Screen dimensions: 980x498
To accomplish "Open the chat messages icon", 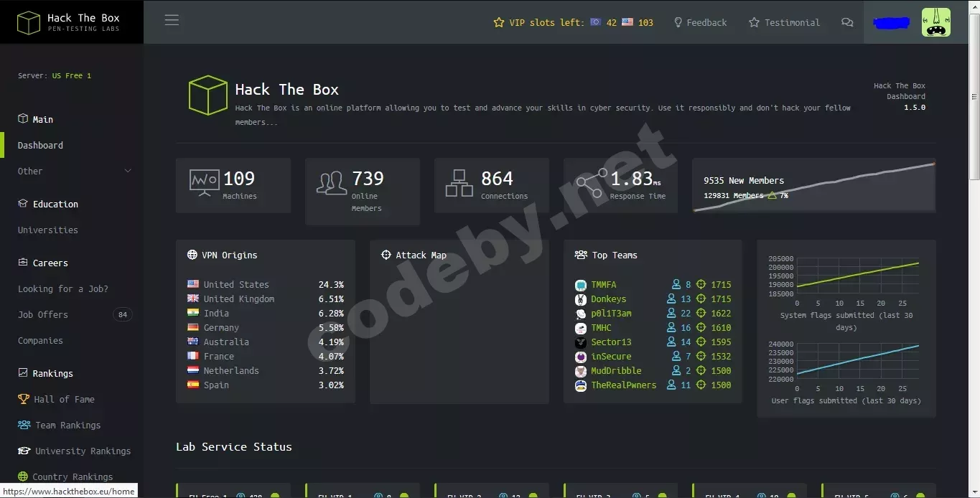I will 847,22.
